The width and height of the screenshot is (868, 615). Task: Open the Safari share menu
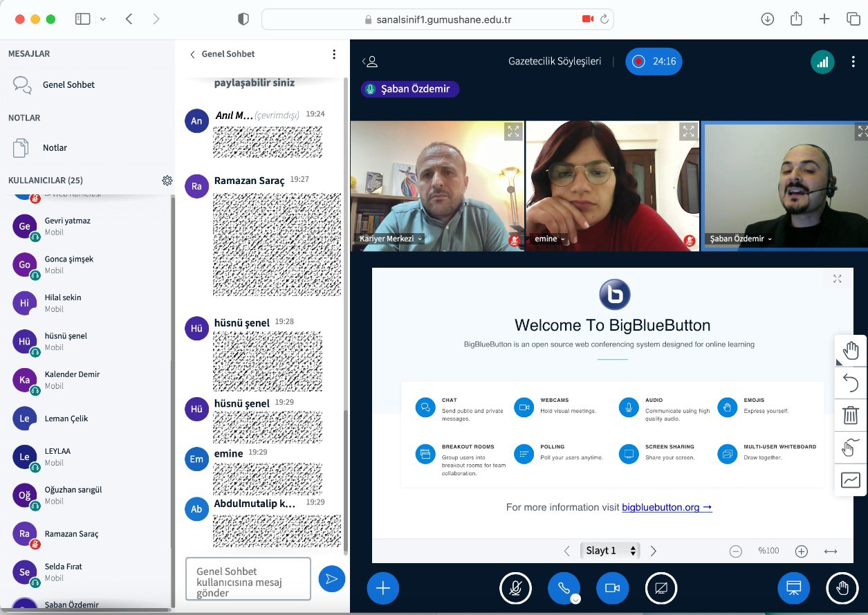[x=796, y=19]
